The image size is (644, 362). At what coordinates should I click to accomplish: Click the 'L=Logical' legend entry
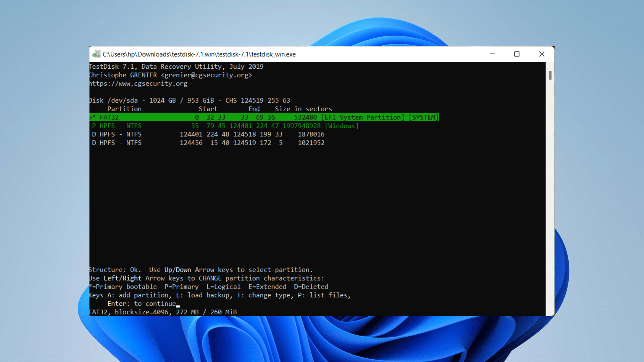click(223, 287)
